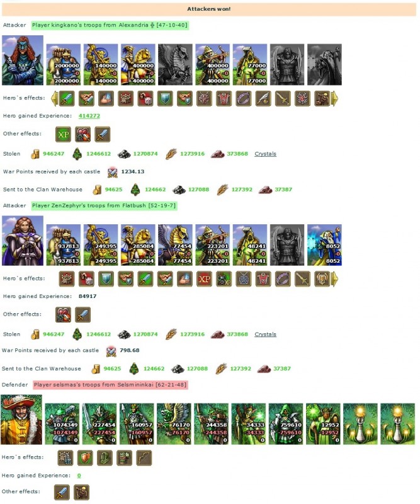Click the red XP effect in ZenZephyr's hero effects
Screen dimensions: 420x504
[x=205, y=279]
